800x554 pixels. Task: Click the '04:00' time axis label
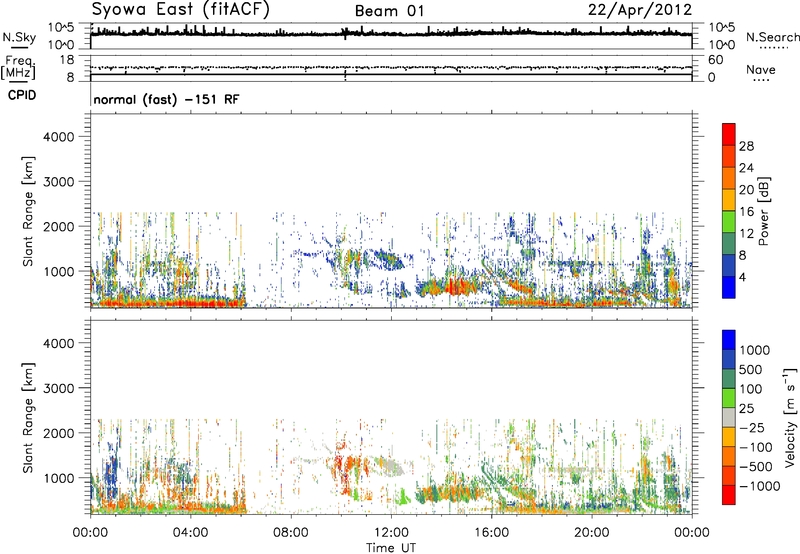(x=190, y=533)
